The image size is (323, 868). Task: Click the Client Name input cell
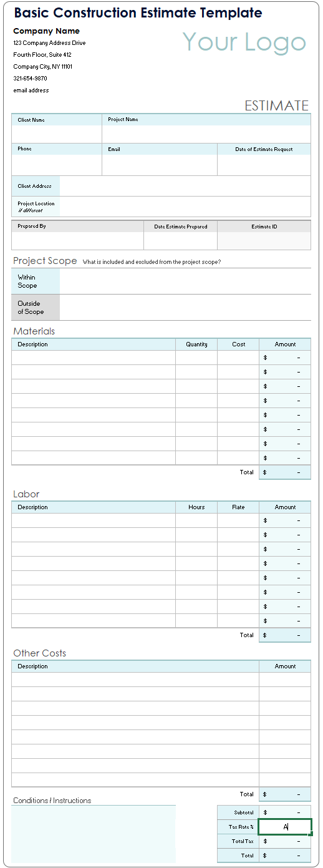pyautogui.click(x=57, y=134)
